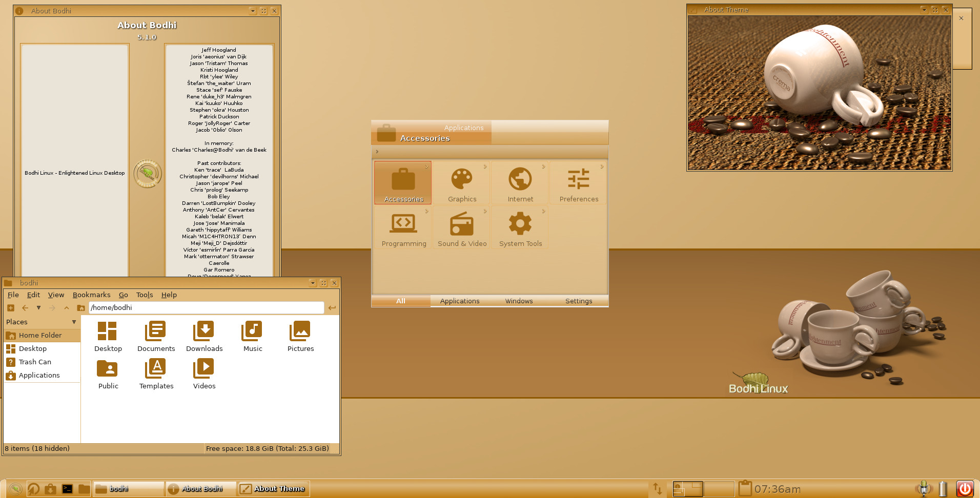Click the /home/bodhi path field
Viewport: 980px width, 498px height.
207,308
